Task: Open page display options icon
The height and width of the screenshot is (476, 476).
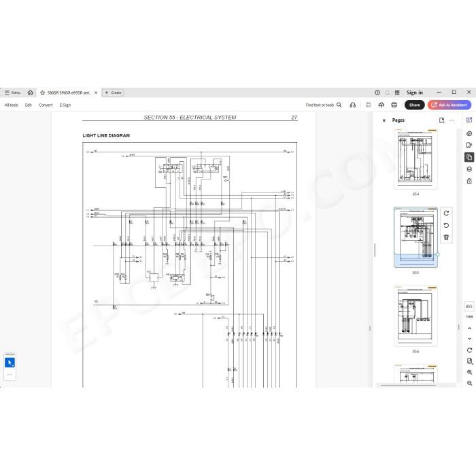Action: 469,361
